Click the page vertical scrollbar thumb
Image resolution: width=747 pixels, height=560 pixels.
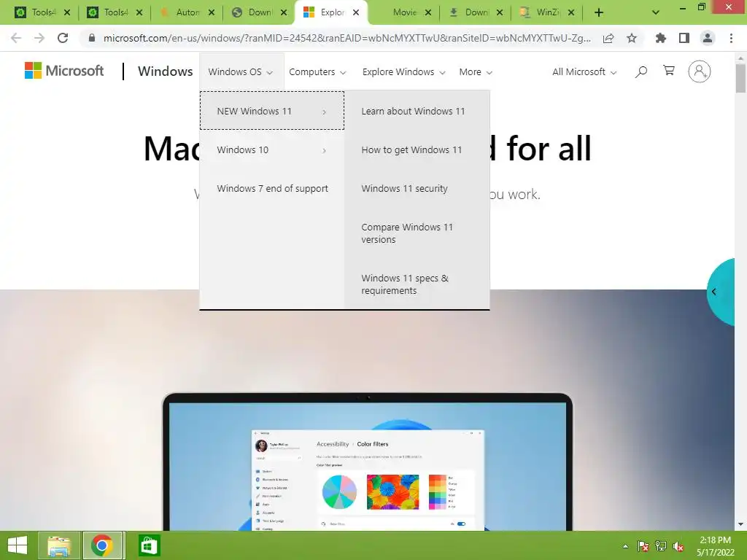click(740, 79)
